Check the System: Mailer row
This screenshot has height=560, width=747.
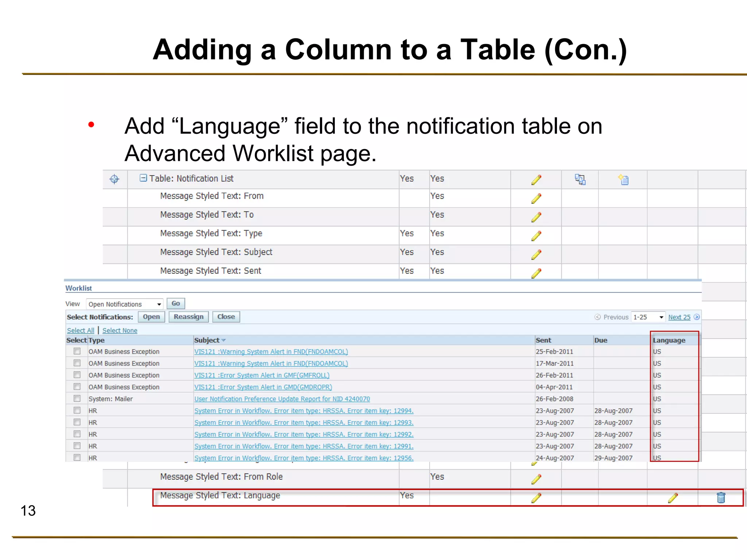coord(77,398)
